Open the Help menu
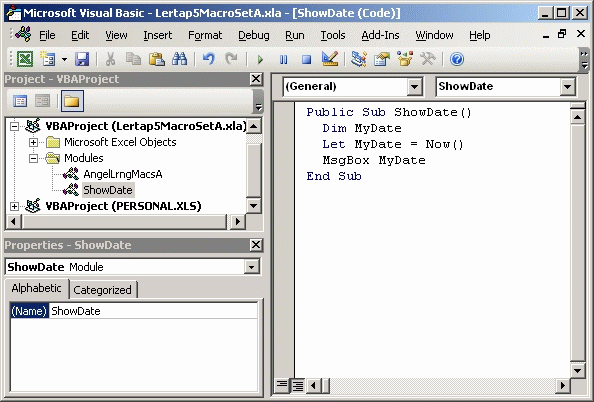594x402 pixels. (x=480, y=35)
